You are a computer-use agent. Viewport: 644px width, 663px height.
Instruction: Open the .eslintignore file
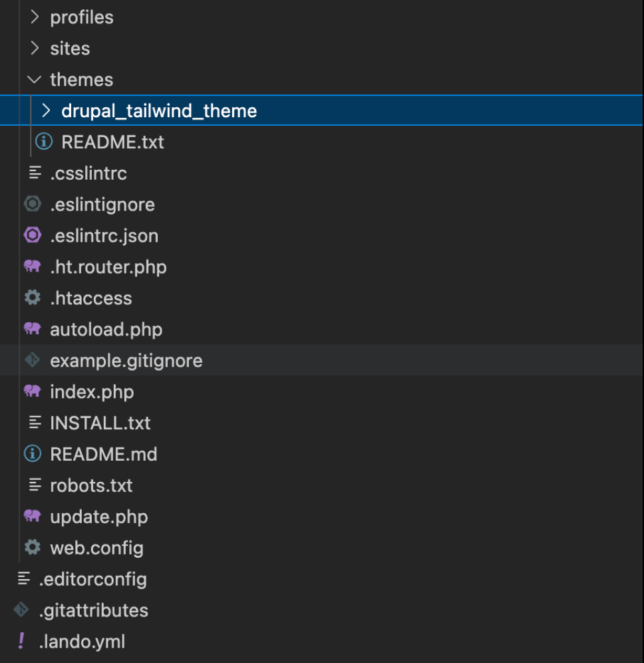pyautogui.click(x=102, y=204)
